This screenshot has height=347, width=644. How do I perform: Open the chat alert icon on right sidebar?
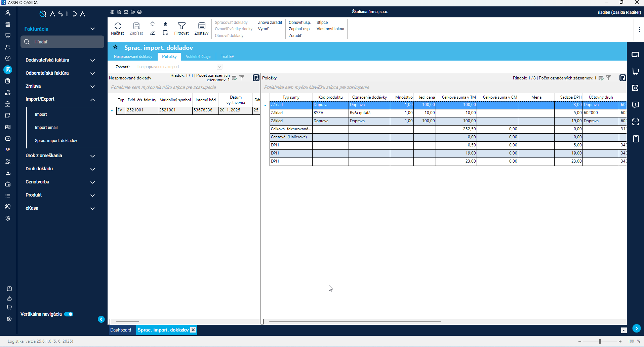(635, 105)
